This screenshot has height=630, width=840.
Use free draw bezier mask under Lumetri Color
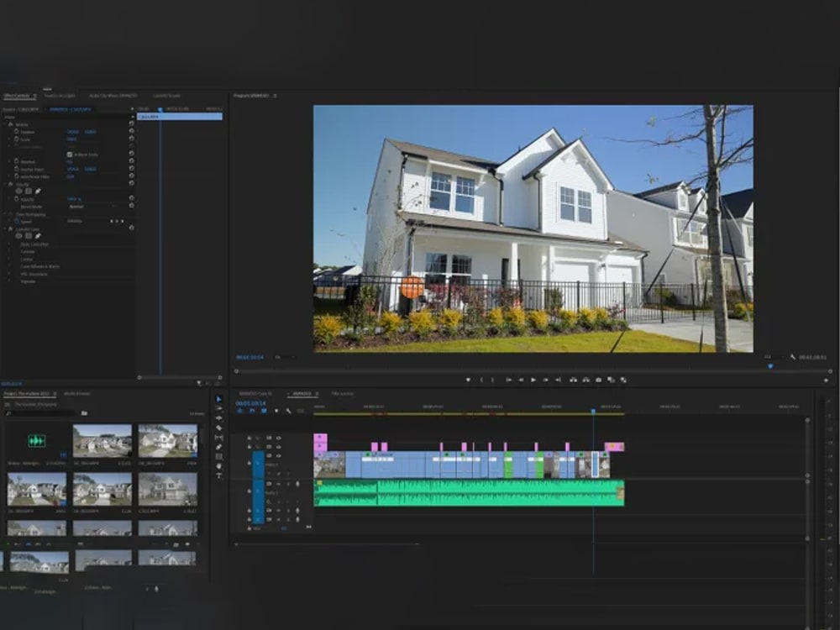click(38, 236)
